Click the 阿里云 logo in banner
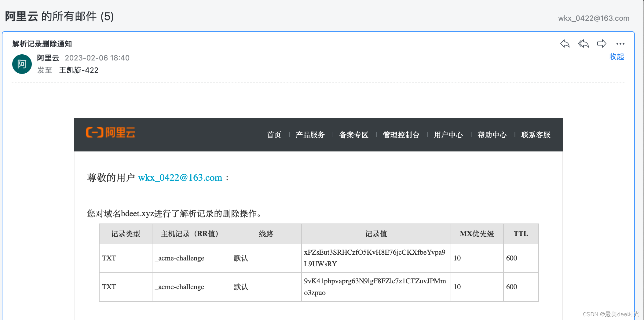This screenshot has width=644, height=320. tap(111, 133)
